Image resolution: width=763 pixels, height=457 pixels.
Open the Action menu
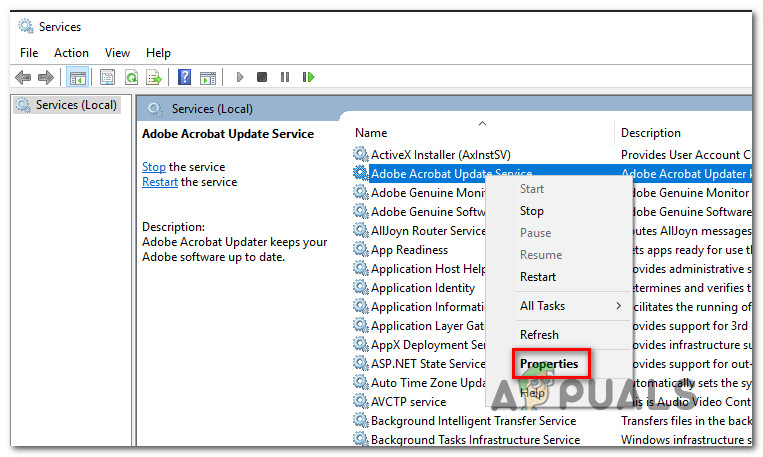[x=72, y=53]
